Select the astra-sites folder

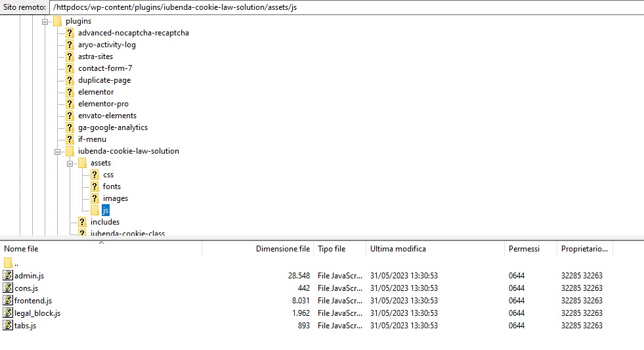95,56
